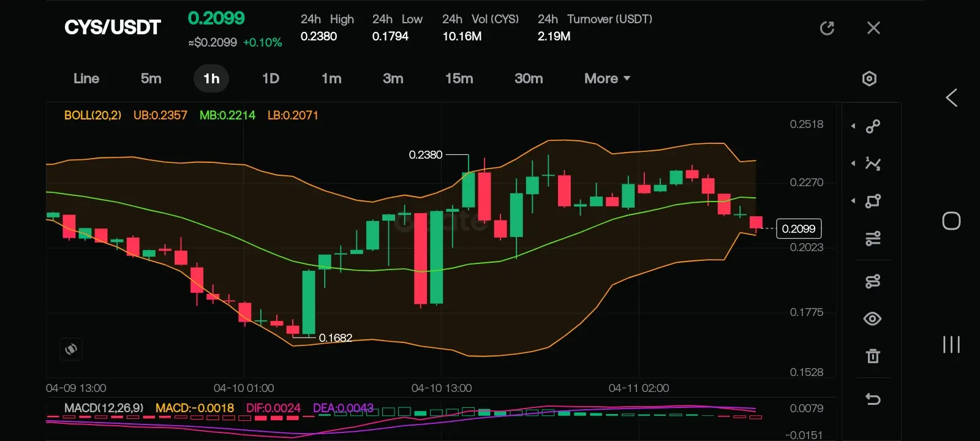Click the +0.10% change value

pos(263,42)
